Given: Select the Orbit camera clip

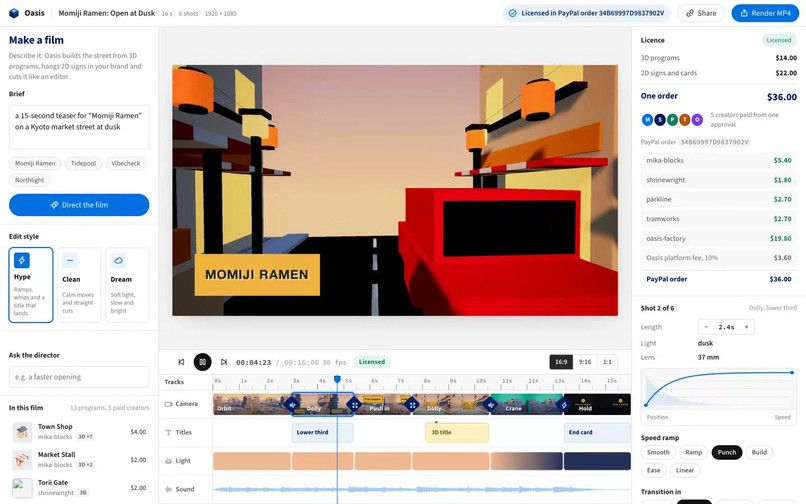Looking at the screenshot, I should [252, 404].
